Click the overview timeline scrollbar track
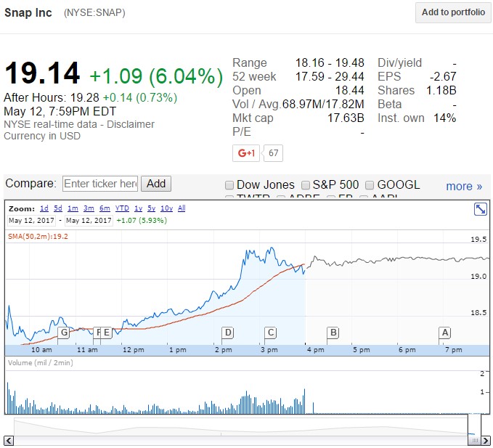The width and height of the screenshot is (493, 448). pyautogui.click(x=240, y=440)
